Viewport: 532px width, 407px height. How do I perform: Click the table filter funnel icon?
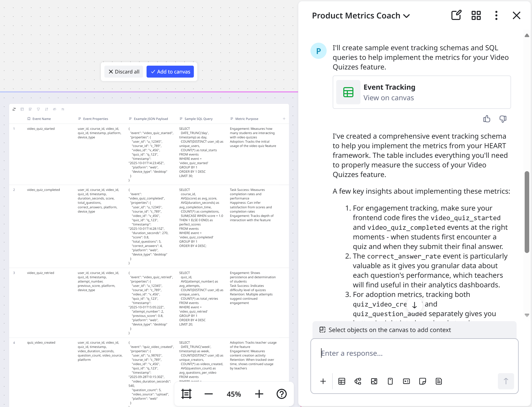38,109
